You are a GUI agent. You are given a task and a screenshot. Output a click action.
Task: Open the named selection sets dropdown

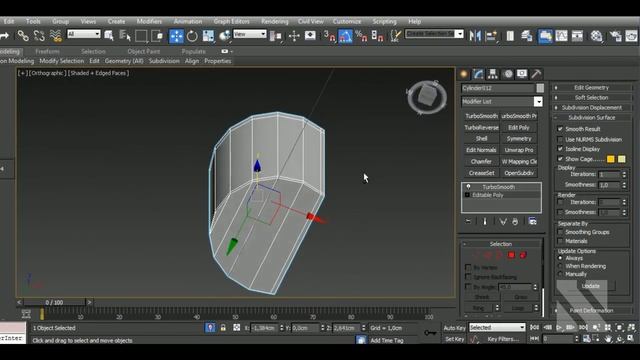coord(459,34)
